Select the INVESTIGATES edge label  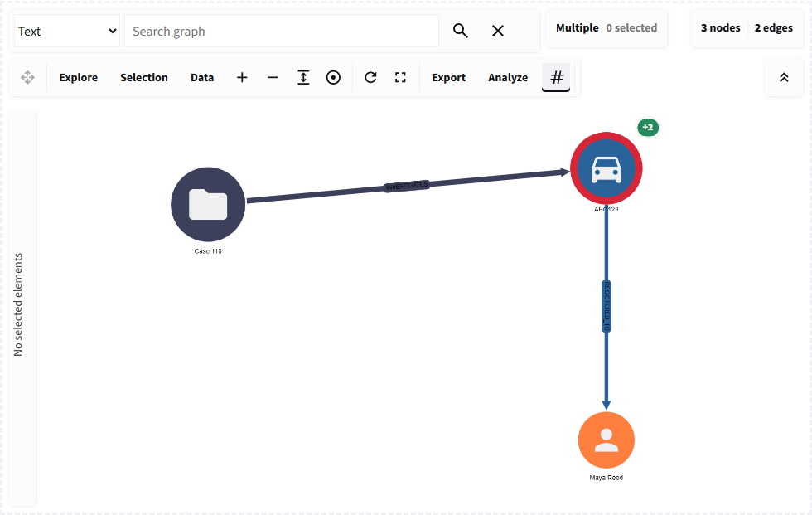(407, 186)
